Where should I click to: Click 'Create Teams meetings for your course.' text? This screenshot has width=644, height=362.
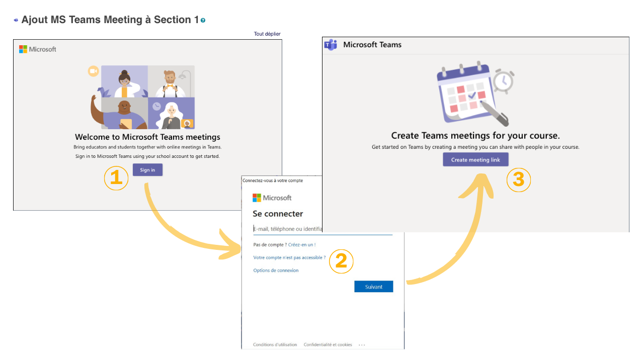tap(475, 136)
